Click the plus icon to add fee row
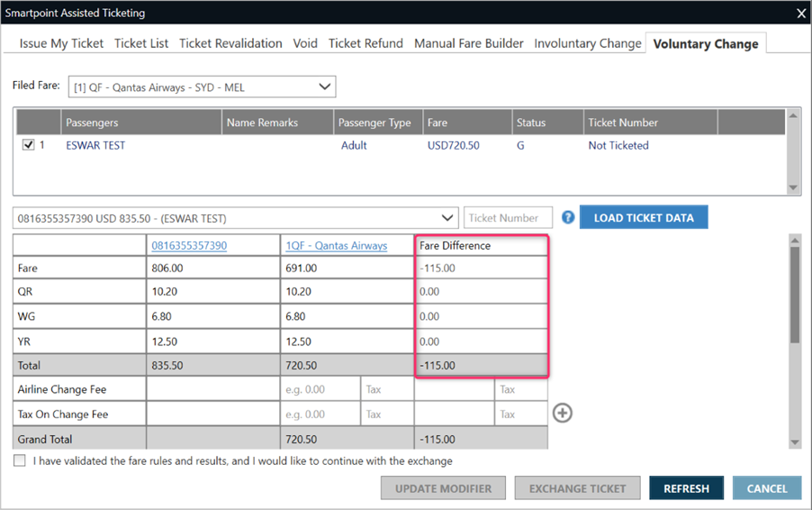Screen dimensions: 812x510 [562, 413]
